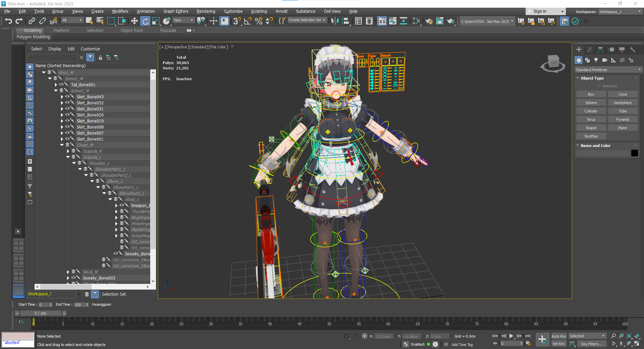Open the Graph Editors menu

[x=176, y=11]
